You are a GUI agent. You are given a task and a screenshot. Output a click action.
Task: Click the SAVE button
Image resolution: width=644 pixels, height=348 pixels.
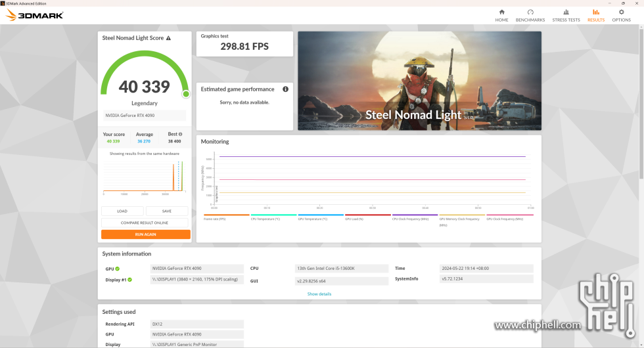167,211
